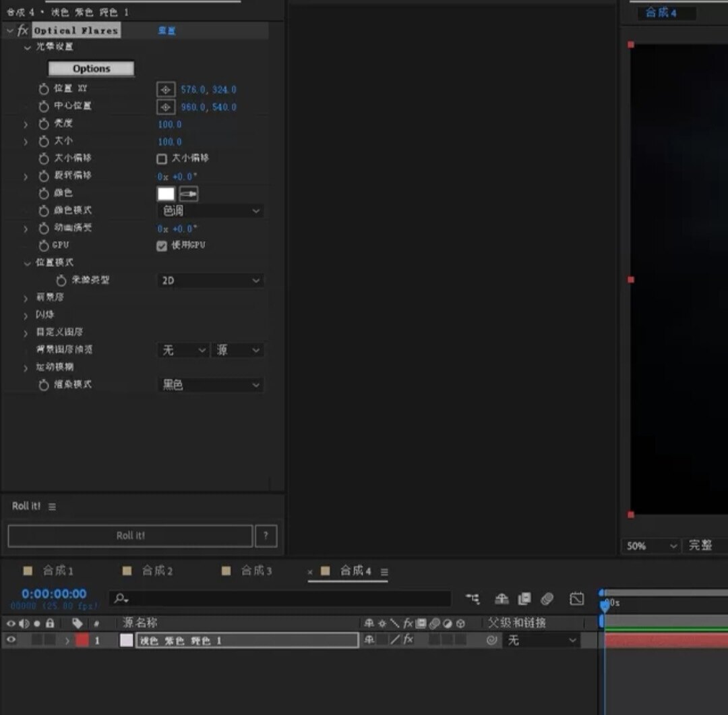Screen dimensions: 728x715
Task: Open the Graph Editor in the timeline
Action: [576, 600]
